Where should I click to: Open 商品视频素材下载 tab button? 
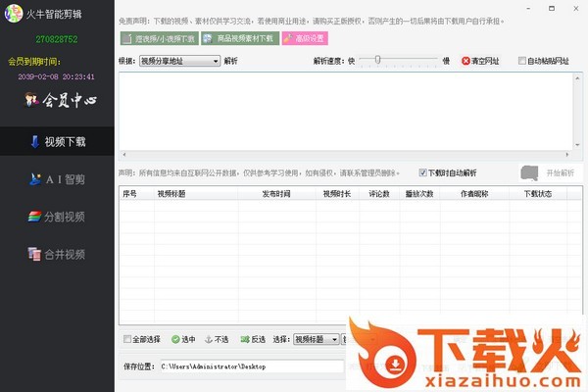tap(240, 38)
